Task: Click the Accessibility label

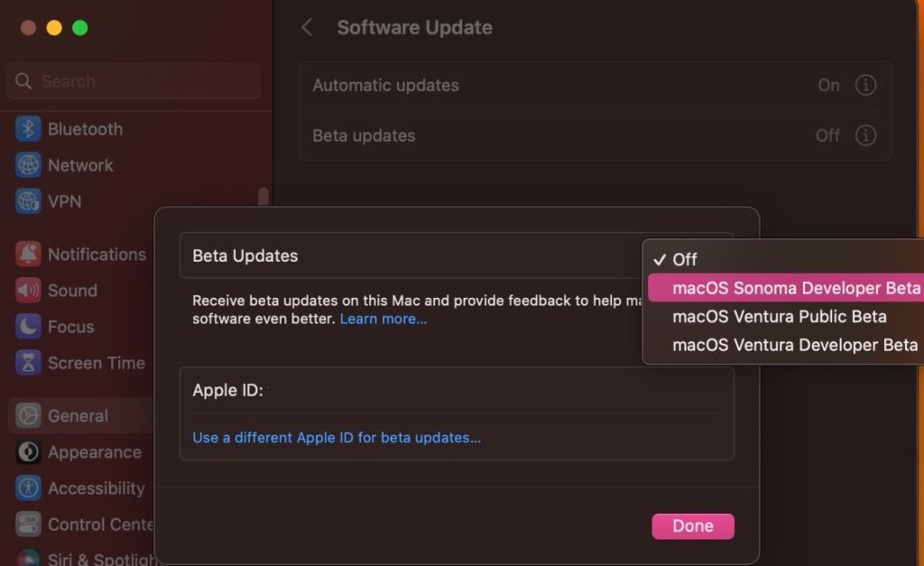Action: pyautogui.click(x=96, y=488)
